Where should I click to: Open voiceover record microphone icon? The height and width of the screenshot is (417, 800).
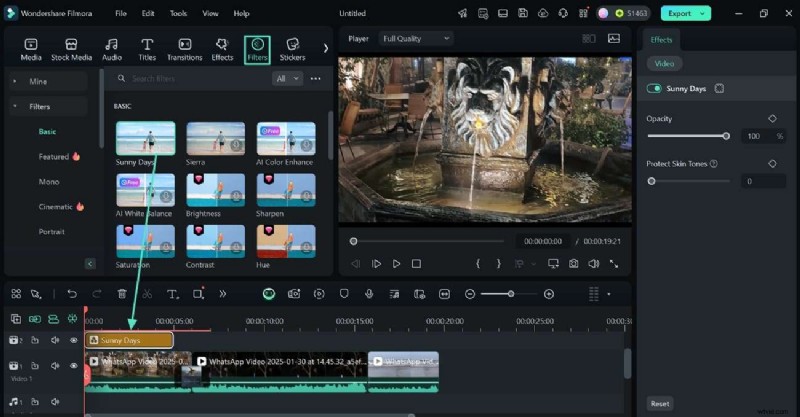point(369,294)
